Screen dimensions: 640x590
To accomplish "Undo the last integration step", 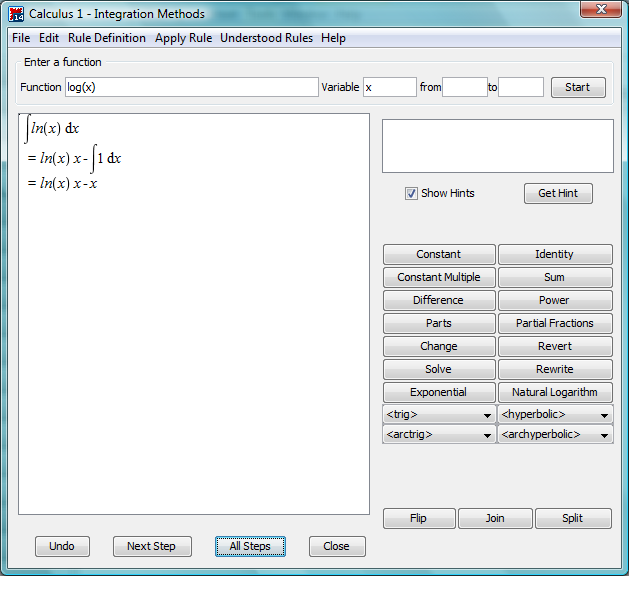I will pyautogui.click(x=62, y=546).
